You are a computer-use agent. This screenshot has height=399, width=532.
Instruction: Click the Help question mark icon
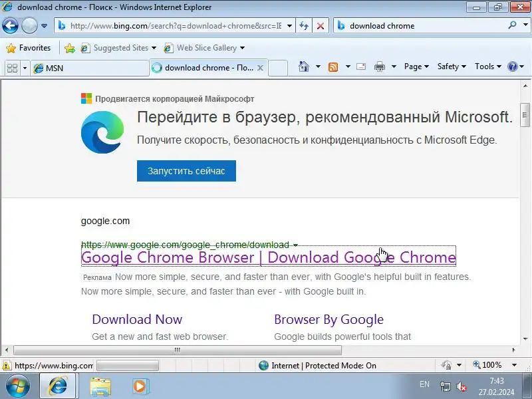click(512, 66)
